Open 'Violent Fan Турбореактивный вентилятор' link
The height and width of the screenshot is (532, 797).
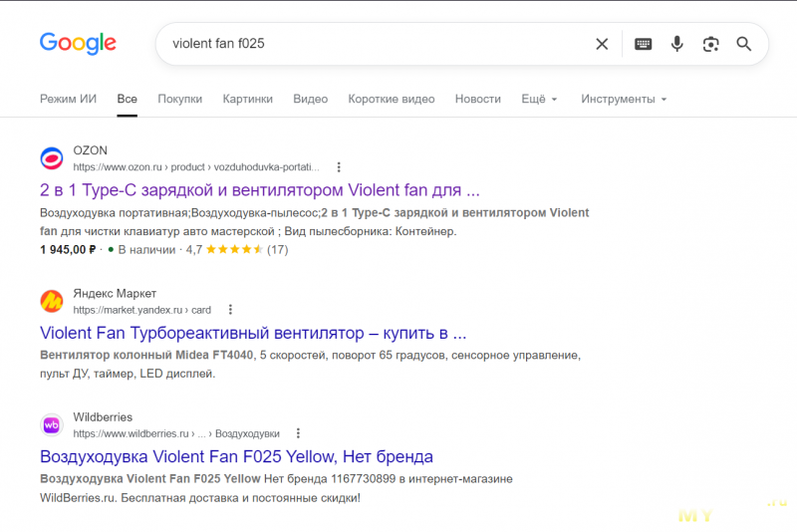tap(253, 333)
